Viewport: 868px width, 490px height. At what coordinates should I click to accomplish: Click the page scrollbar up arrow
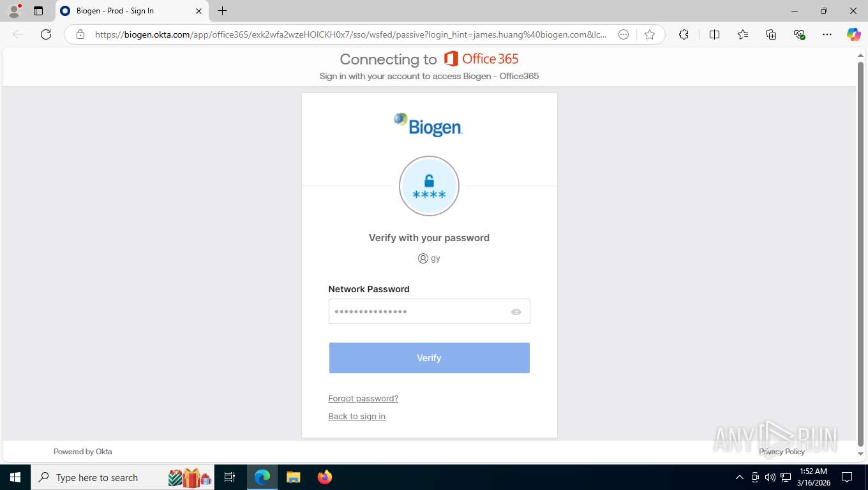pyautogui.click(x=860, y=56)
